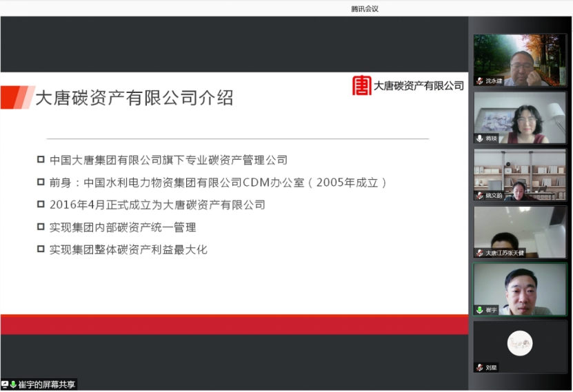Screen dimensions: 573x392
Task: Click the 崔宇的屏幕共享 label
Action: [47, 384]
